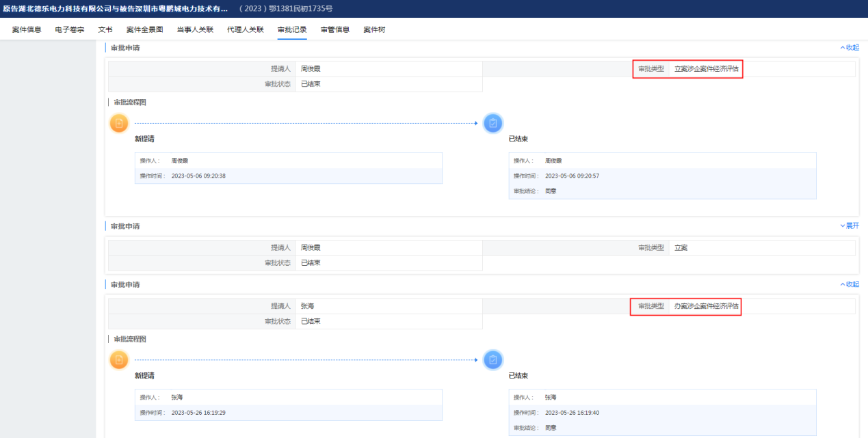Viewport: 868px width, 438px height.
Task: Click orange 新提请 icon in 立案涉企案件经济评估 flow
Action: (119, 123)
